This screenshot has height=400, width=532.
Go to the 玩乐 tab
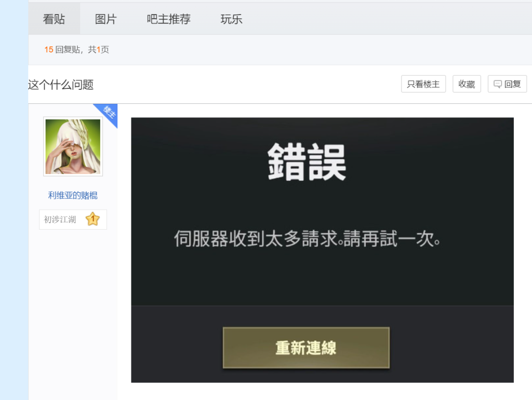point(231,19)
